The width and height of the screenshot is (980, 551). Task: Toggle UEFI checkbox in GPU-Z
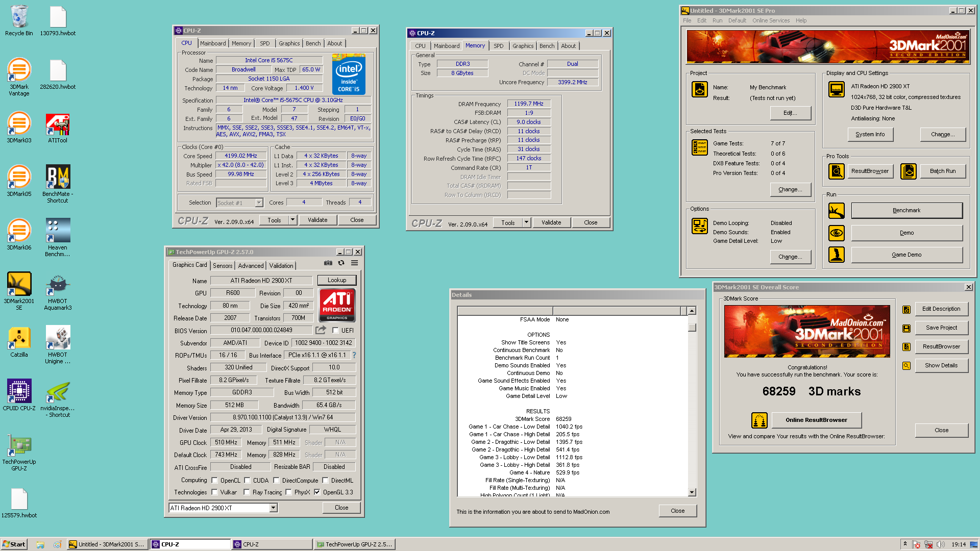335,331
